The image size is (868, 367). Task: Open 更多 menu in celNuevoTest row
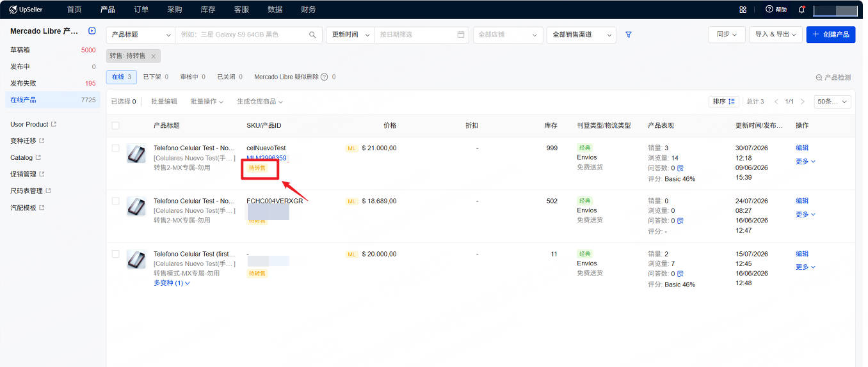pos(805,161)
